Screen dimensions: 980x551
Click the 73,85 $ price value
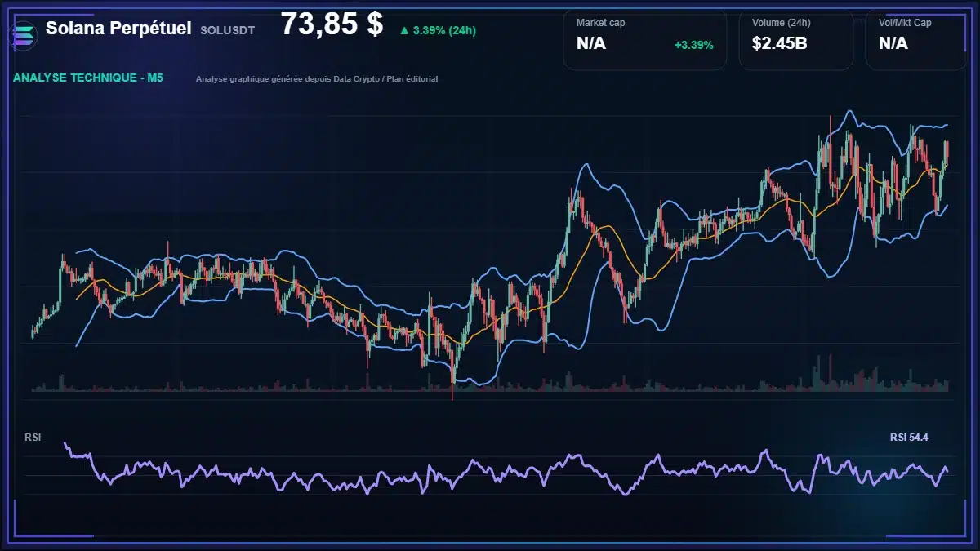click(332, 24)
